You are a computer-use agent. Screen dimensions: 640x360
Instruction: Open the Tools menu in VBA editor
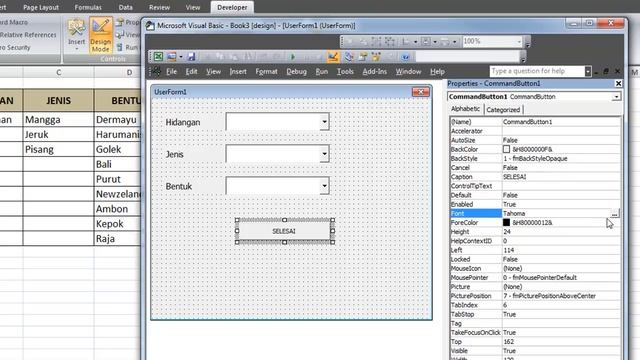pos(345,71)
